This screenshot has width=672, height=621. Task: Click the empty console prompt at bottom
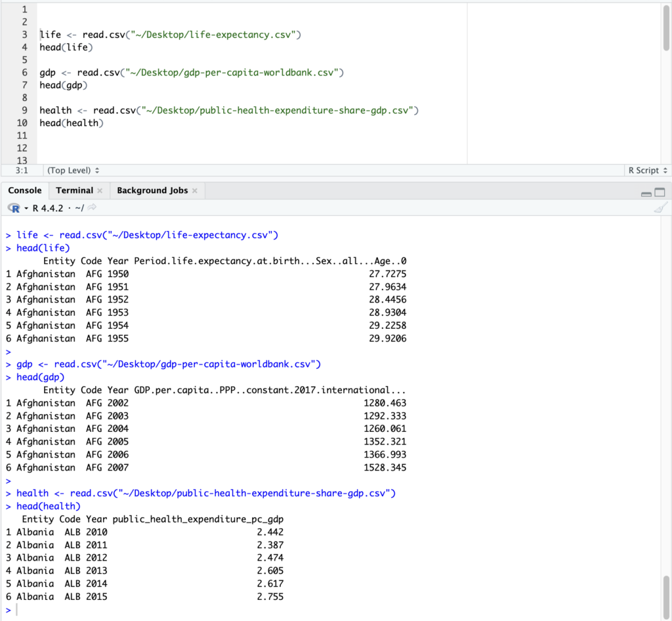131,610
